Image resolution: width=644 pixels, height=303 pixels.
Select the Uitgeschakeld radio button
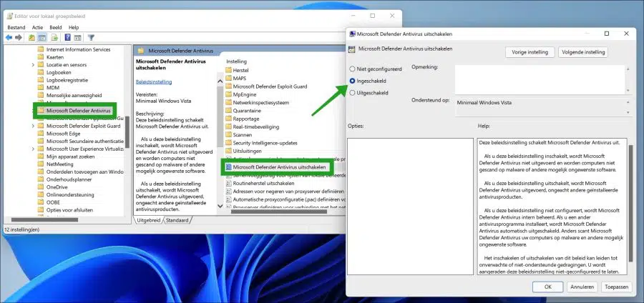click(352, 93)
